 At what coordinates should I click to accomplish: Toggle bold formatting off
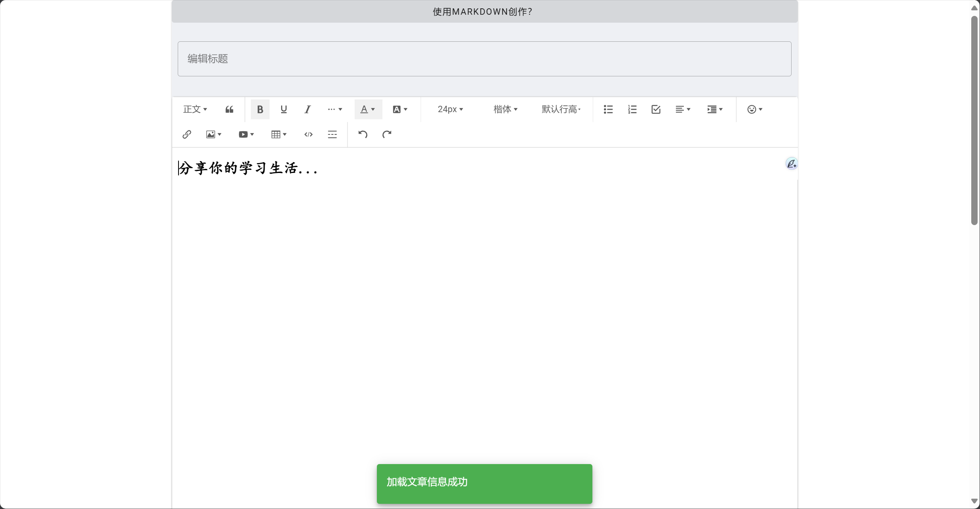click(260, 109)
